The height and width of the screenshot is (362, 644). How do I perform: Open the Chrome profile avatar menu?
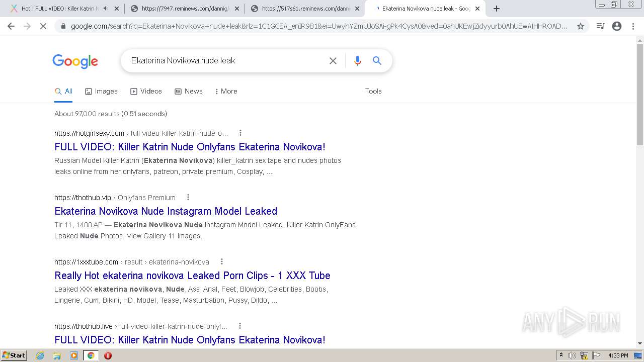coord(617,26)
